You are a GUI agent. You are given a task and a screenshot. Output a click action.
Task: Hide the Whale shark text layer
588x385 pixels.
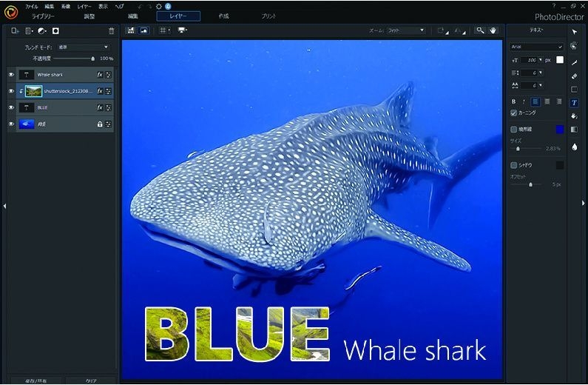coord(11,75)
